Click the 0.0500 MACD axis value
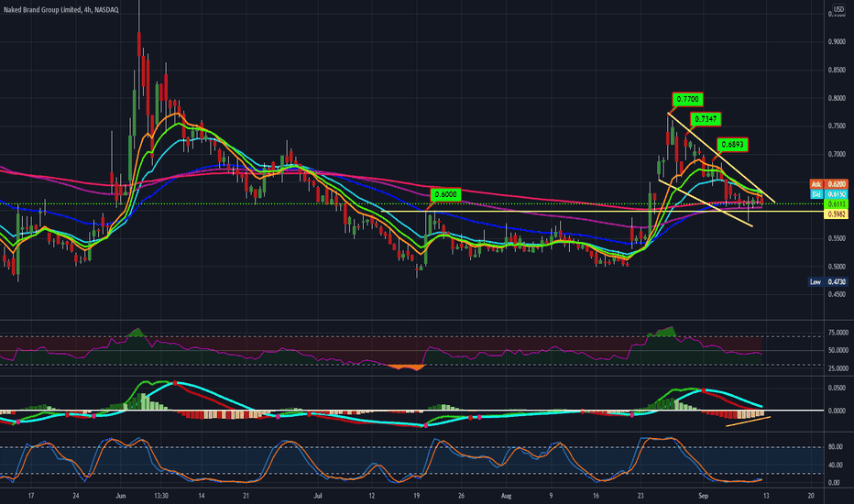The image size is (854, 504). pos(837,388)
